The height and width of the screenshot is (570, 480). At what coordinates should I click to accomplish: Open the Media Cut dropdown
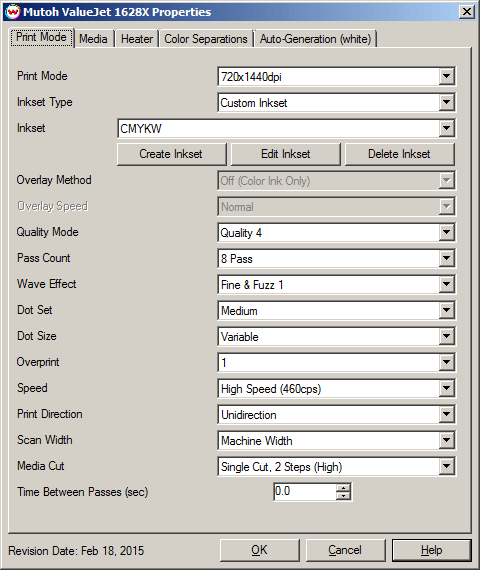click(x=336, y=467)
